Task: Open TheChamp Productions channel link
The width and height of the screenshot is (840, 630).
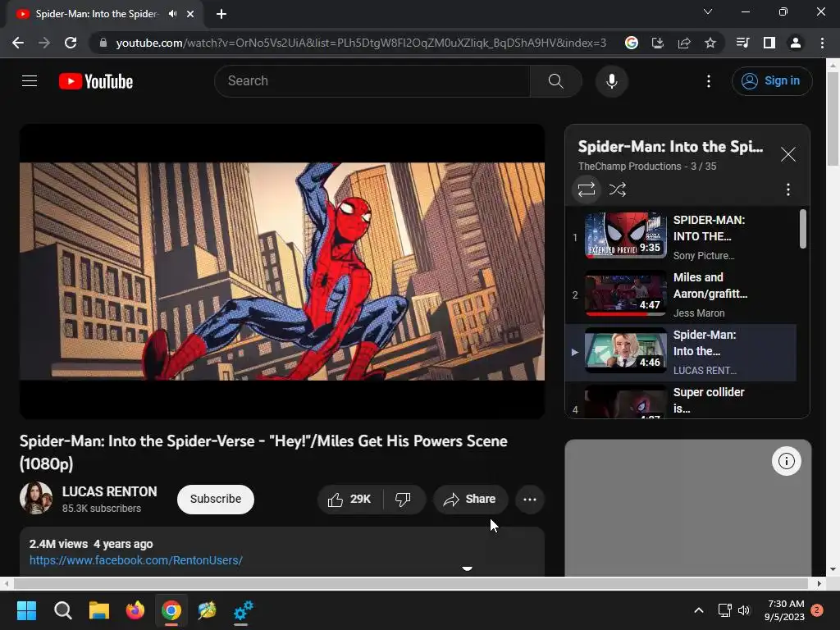Action: 629,166
